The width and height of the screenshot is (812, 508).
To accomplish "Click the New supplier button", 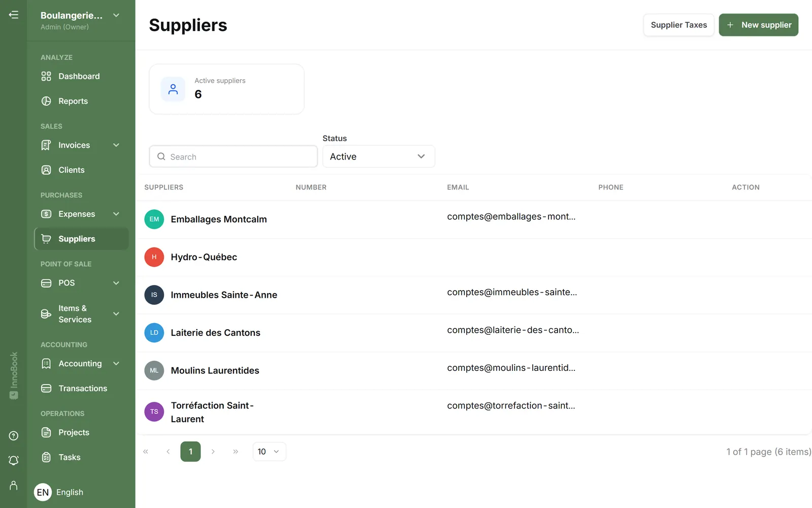I will [x=759, y=25].
